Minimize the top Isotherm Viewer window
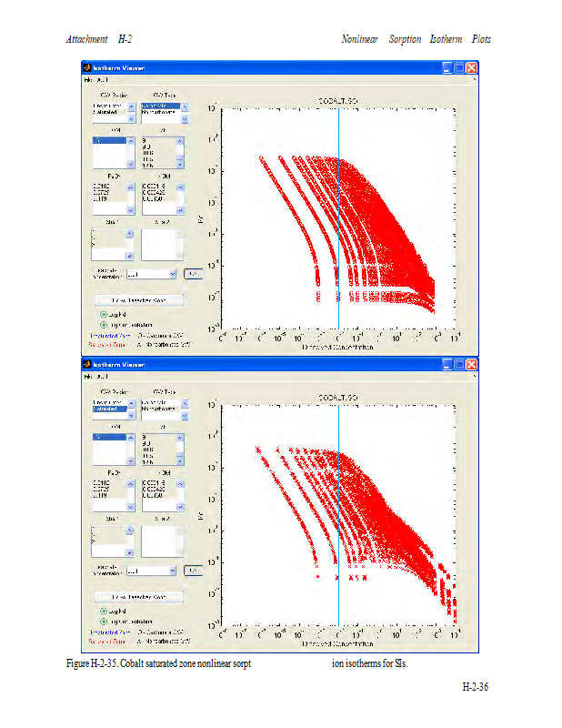Screen dimensions: 562x728 447,67
